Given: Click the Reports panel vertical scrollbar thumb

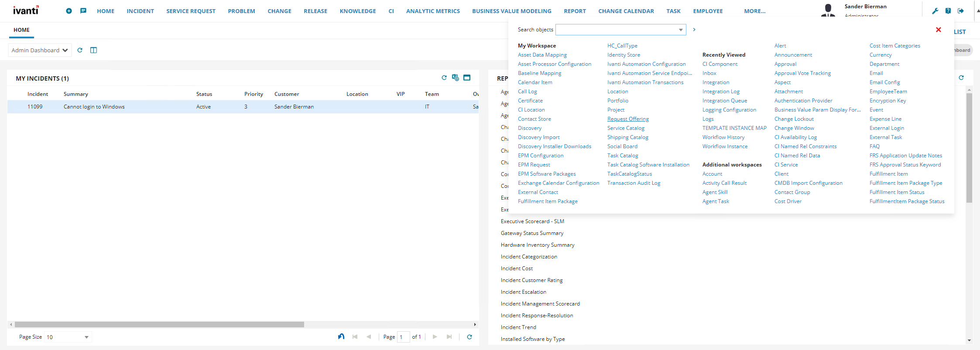Looking at the screenshot, I should coord(969,148).
